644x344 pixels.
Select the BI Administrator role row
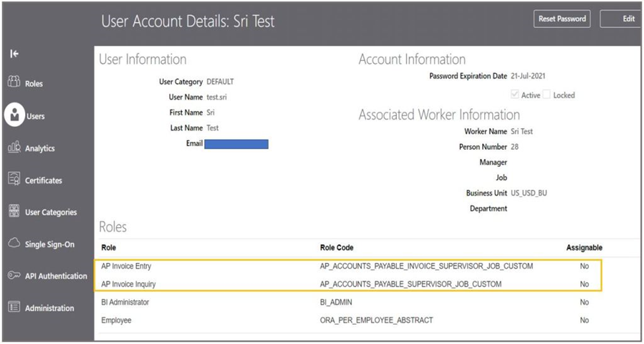348,302
